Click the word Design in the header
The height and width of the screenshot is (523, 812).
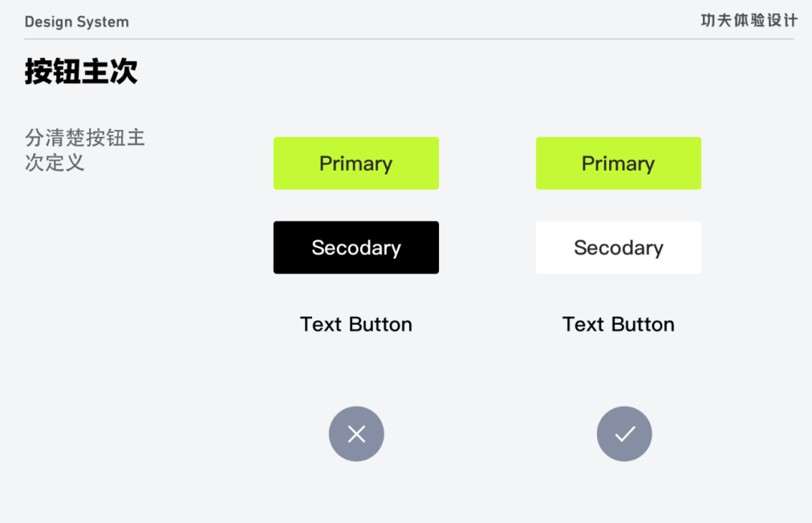coord(49,22)
